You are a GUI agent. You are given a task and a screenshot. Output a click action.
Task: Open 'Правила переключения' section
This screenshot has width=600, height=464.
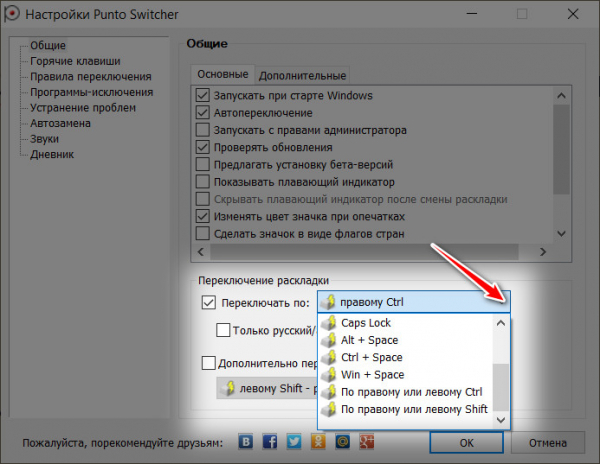pyautogui.click(x=91, y=77)
